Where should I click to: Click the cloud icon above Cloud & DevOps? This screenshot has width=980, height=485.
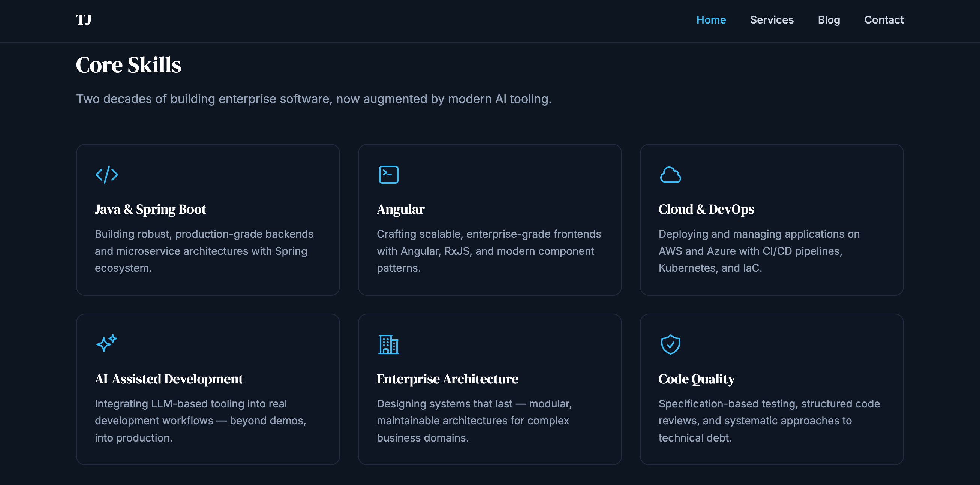(671, 175)
